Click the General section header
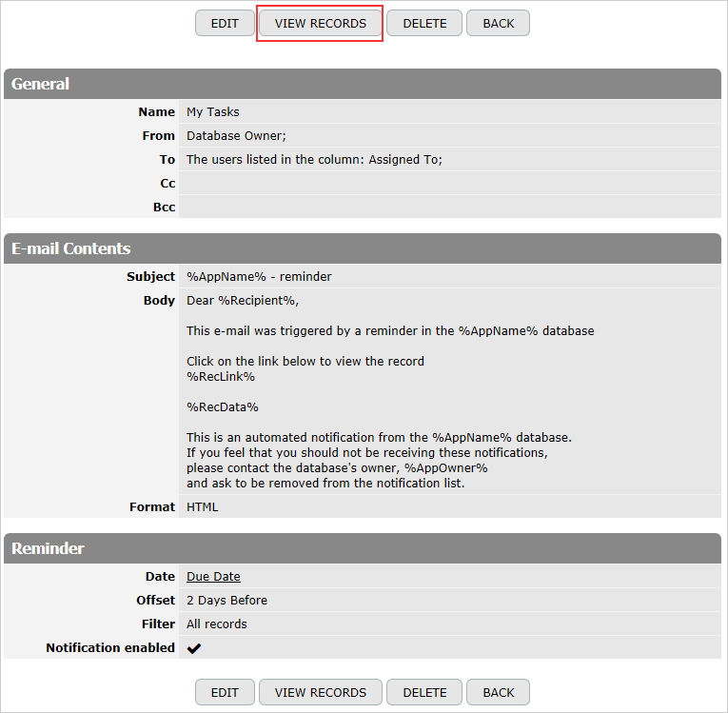728x713 pixels. [363, 84]
